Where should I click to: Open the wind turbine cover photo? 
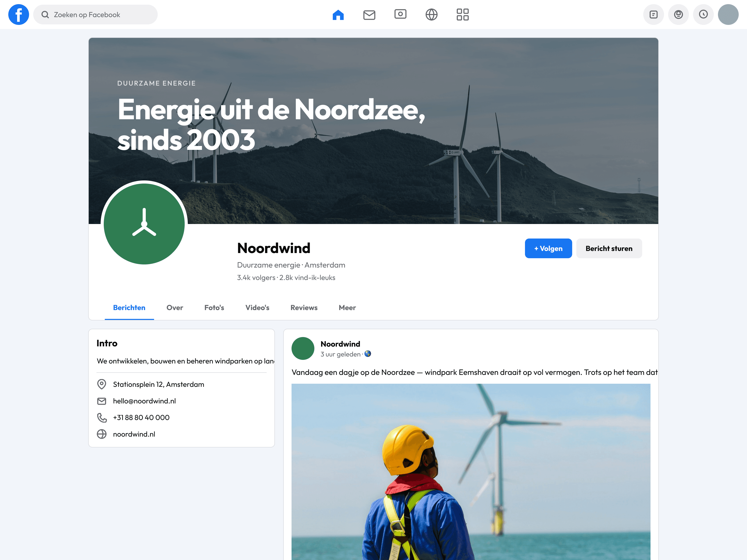pos(373,131)
